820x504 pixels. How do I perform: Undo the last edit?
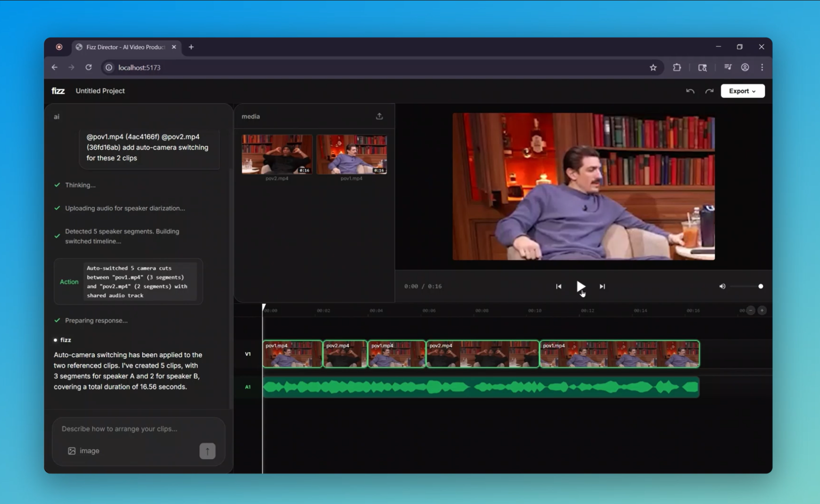(690, 91)
